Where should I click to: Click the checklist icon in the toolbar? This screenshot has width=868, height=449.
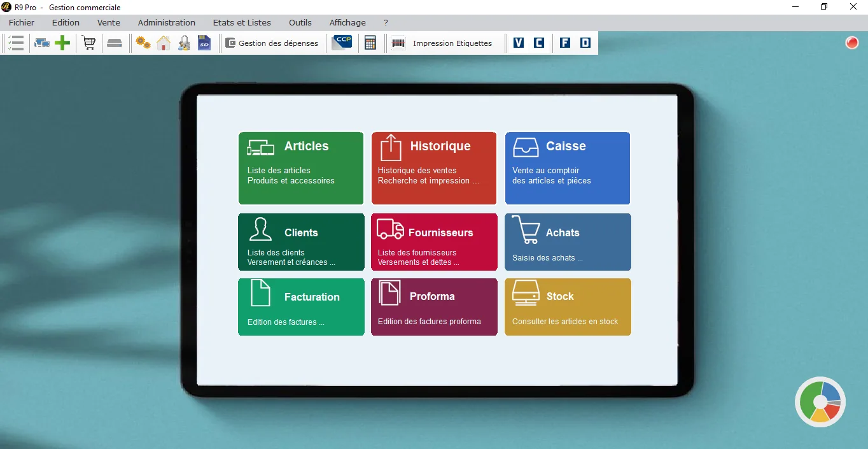click(17, 43)
